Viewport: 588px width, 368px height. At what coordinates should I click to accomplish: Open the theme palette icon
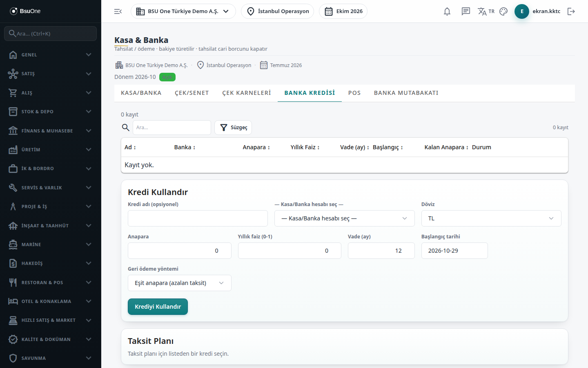[x=503, y=11]
